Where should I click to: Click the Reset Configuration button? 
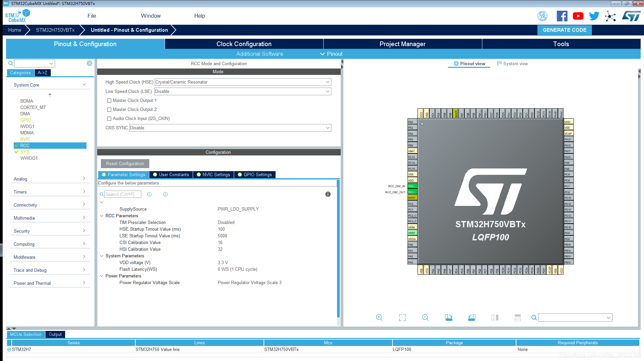tap(125, 163)
